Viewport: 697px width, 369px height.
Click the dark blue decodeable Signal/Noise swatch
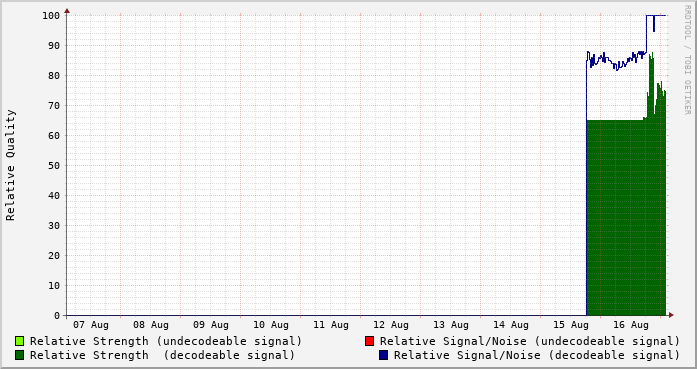383,355
